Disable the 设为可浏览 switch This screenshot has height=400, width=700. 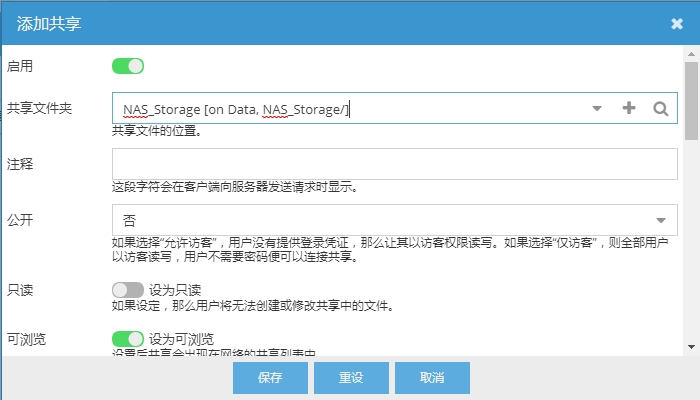[128, 339]
